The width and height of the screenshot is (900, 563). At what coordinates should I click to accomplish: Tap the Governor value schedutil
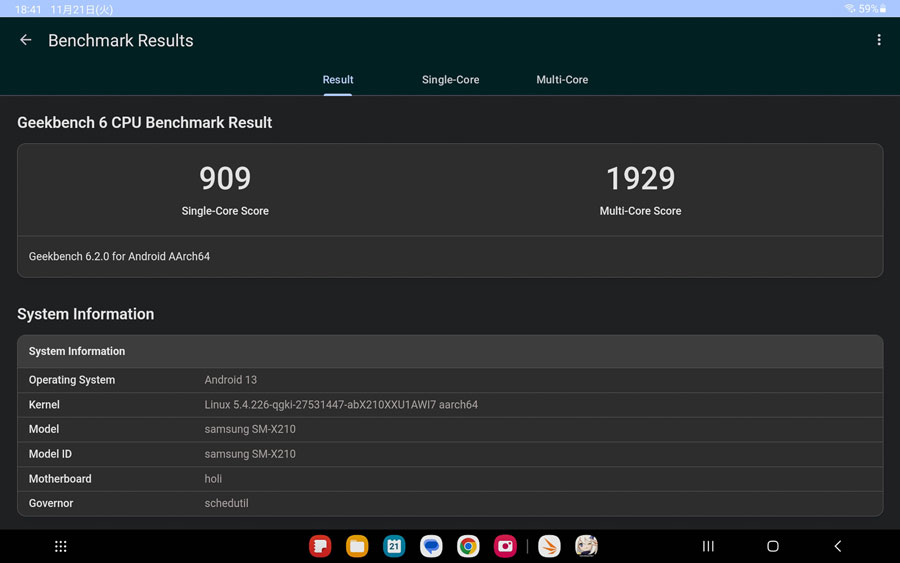click(226, 503)
